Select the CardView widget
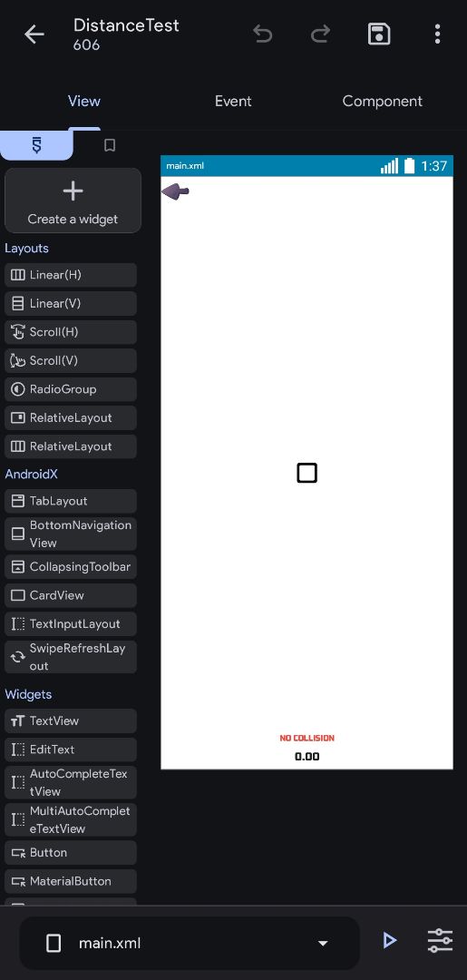 (71, 595)
